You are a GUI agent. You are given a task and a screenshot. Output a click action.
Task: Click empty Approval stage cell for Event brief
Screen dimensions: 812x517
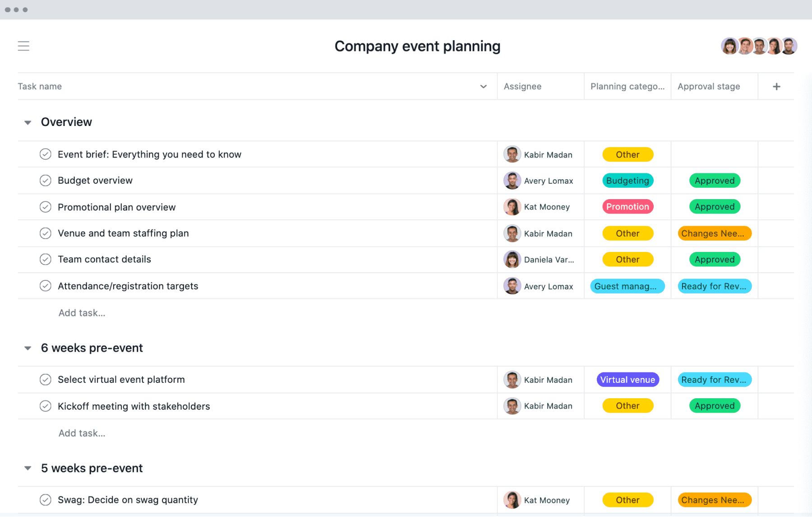click(x=714, y=154)
